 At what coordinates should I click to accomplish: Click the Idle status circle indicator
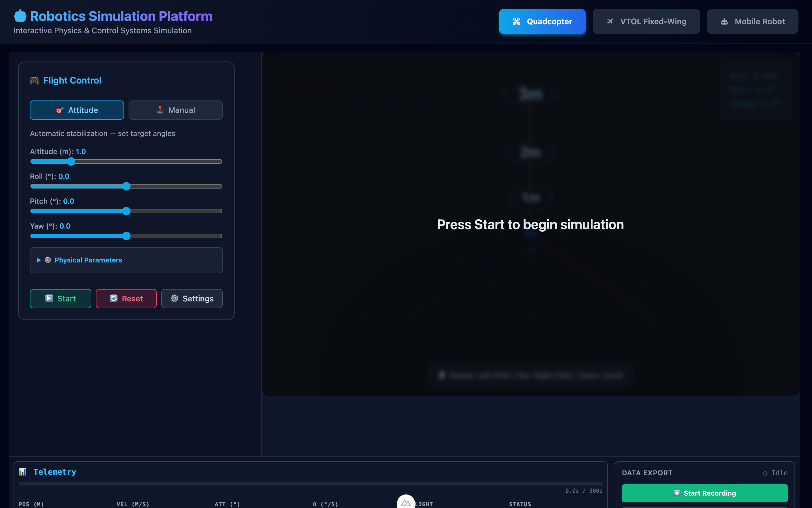765,473
